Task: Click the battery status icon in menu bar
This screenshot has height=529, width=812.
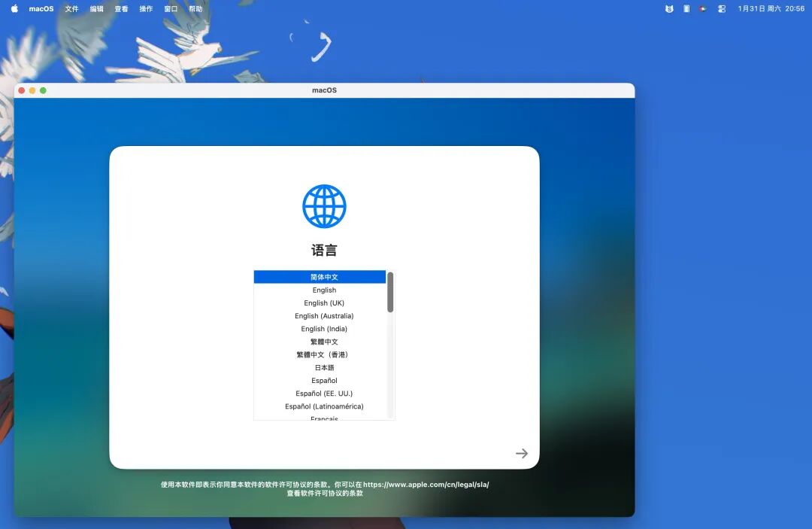Action: pyautogui.click(x=685, y=8)
